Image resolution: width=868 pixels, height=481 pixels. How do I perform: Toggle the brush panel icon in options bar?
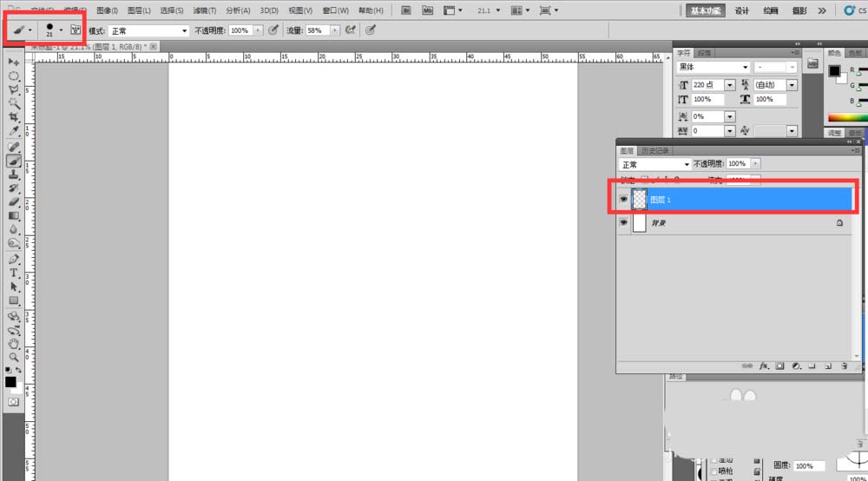coord(76,30)
